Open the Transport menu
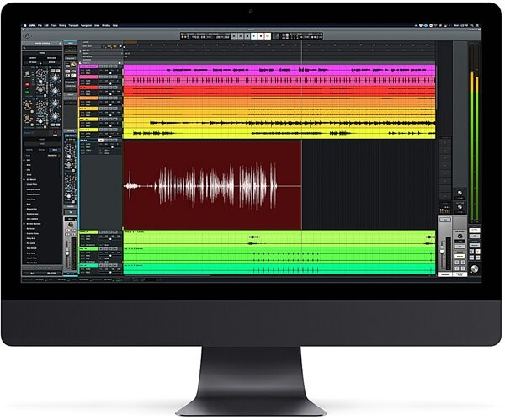This screenshot has height=420, width=505. 73,25
